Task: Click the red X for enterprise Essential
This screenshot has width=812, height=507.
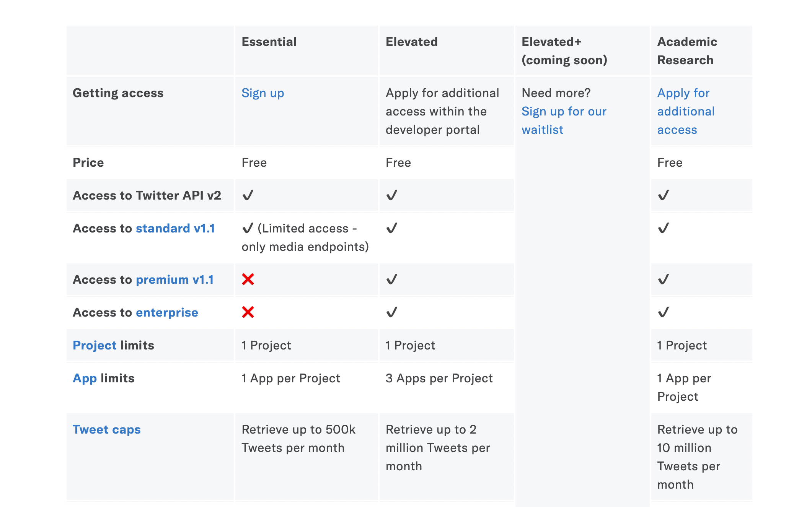Action: [248, 312]
